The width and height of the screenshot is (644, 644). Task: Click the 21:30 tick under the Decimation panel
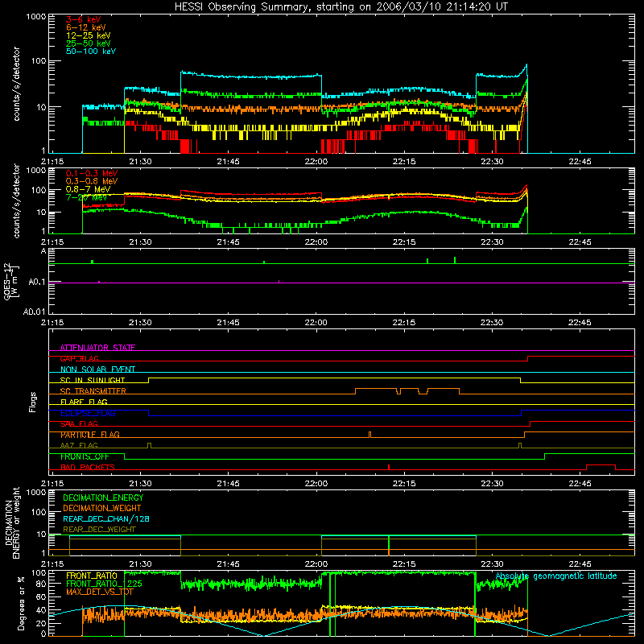tap(140, 564)
